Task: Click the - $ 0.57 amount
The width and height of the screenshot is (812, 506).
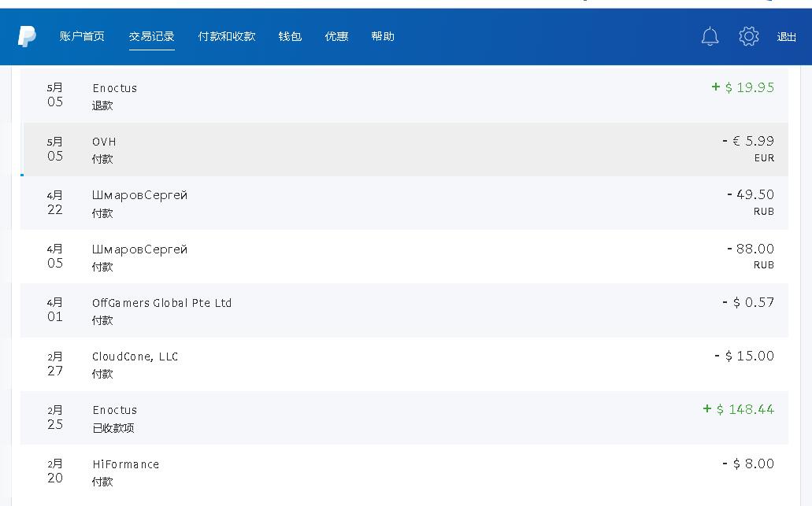Action: 748,302
